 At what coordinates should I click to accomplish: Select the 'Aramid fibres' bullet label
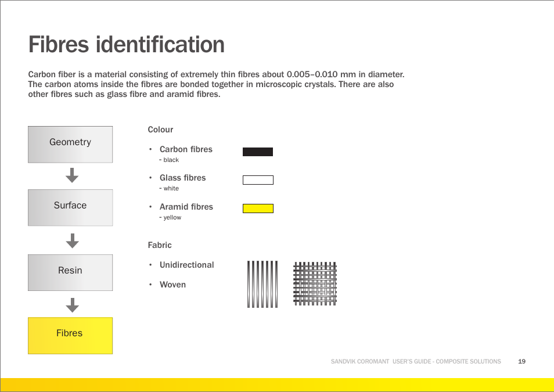point(186,207)
